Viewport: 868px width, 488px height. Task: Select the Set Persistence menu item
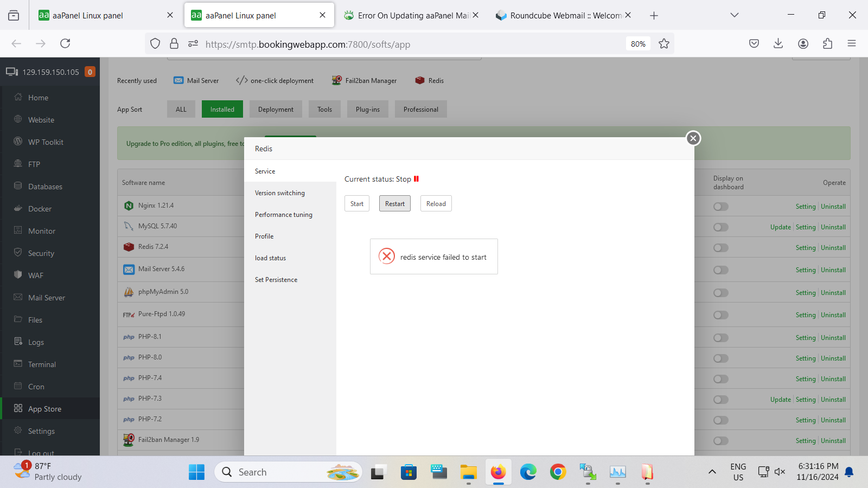click(x=276, y=280)
